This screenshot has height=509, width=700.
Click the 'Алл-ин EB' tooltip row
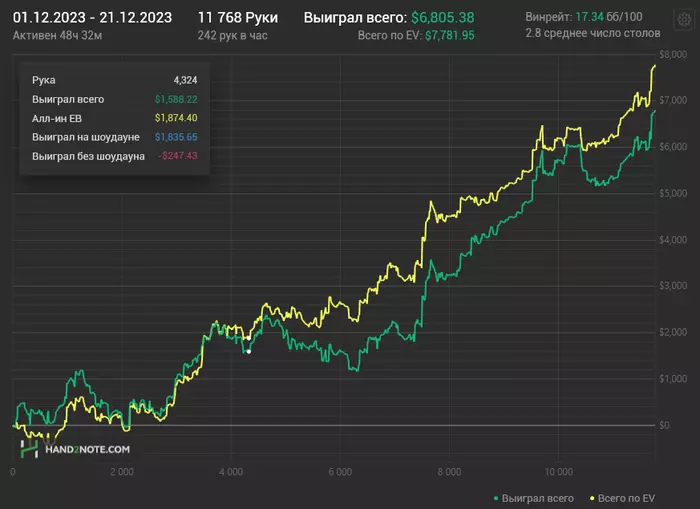coord(115,118)
